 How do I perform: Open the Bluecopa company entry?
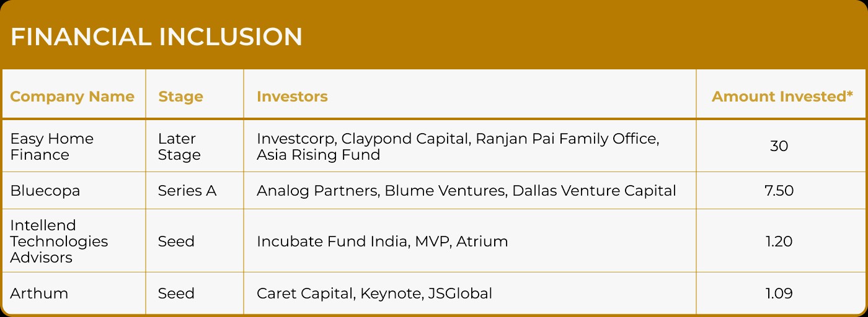click(x=45, y=191)
